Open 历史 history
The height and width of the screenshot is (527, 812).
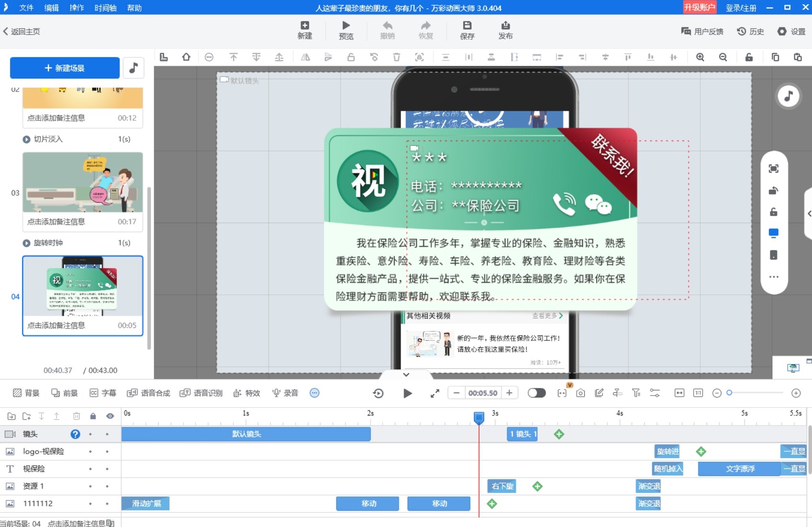(x=751, y=32)
